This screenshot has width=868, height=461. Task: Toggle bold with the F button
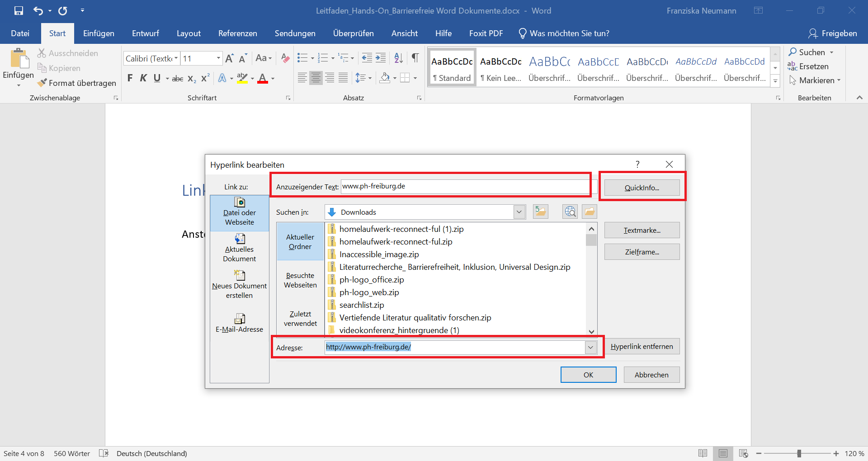(x=130, y=78)
